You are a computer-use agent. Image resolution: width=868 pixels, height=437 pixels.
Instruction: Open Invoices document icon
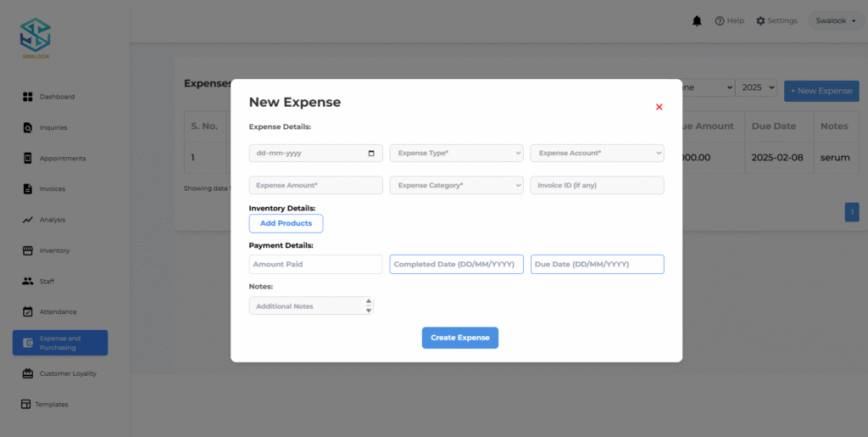click(28, 189)
